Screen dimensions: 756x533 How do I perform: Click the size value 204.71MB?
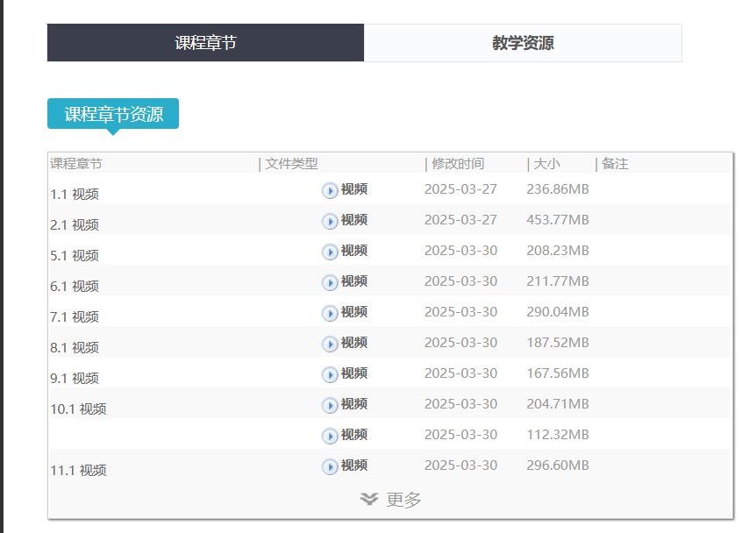tap(558, 404)
